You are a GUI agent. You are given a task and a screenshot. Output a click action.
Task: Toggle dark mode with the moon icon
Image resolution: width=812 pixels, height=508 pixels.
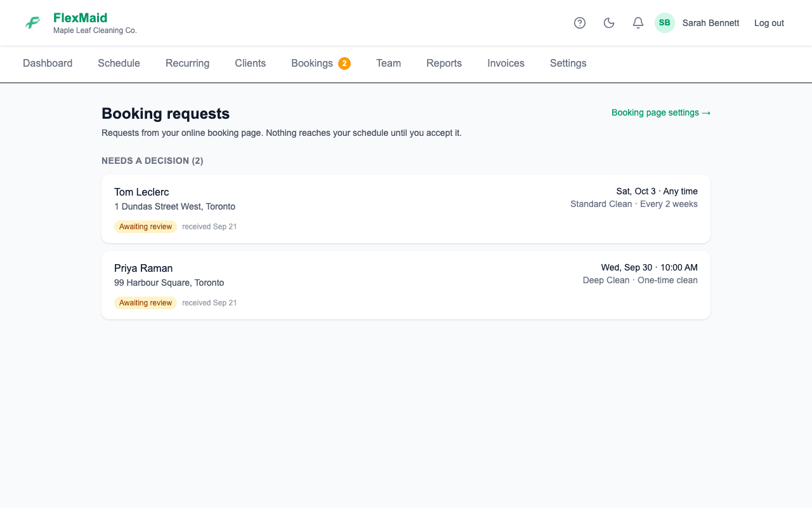pos(609,23)
